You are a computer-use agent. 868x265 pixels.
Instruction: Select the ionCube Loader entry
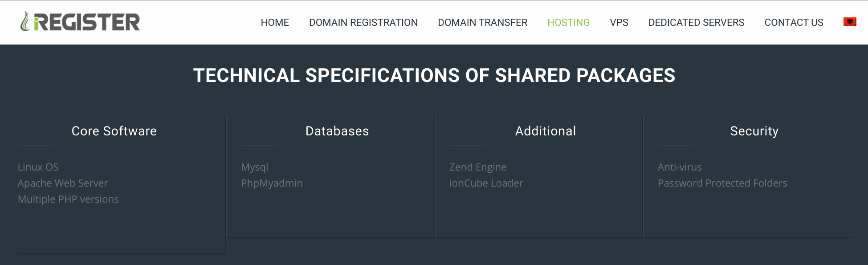486,183
